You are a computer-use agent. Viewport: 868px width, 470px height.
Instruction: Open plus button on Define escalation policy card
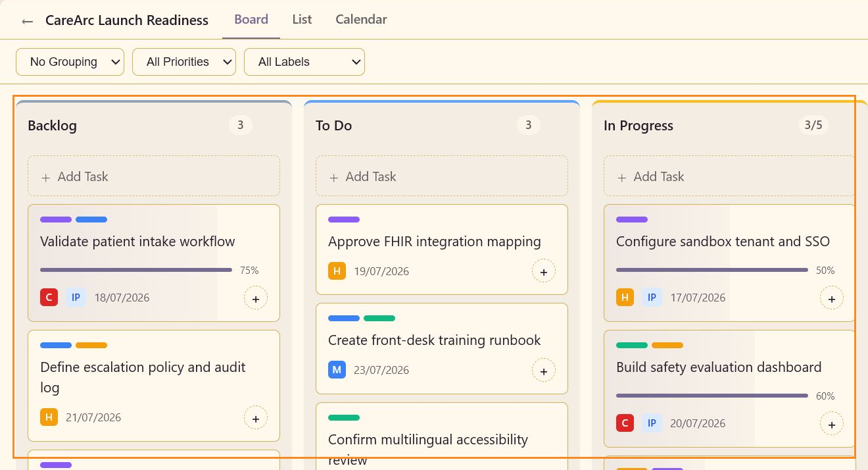pyautogui.click(x=256, y=417)
